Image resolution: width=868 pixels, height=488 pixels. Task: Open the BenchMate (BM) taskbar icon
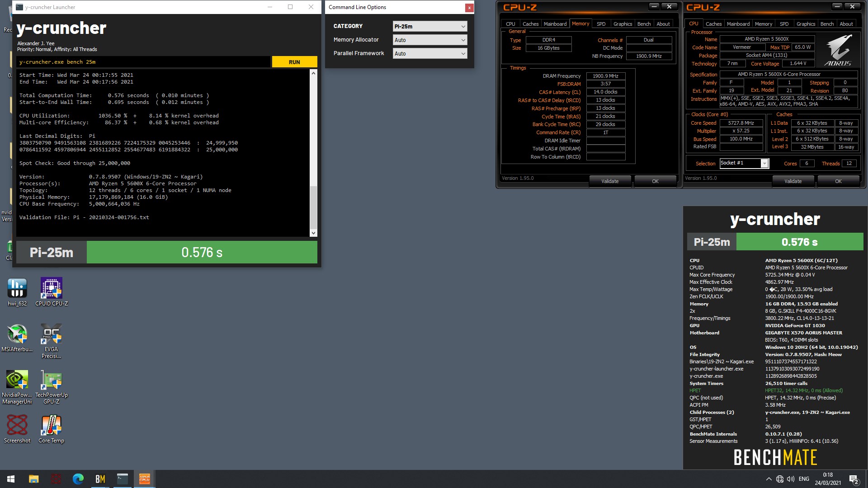[100, 479]
